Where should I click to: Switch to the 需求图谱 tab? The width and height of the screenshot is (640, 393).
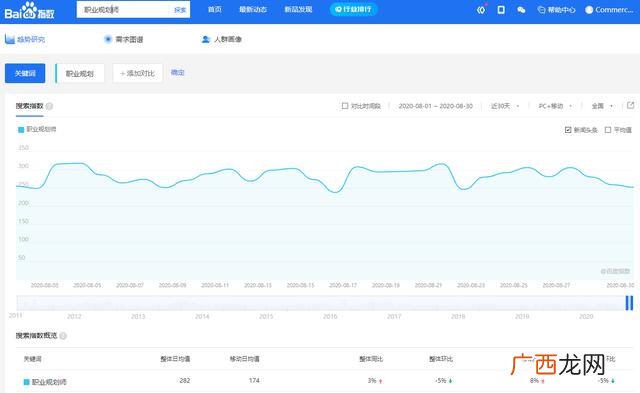click(124, 39)
